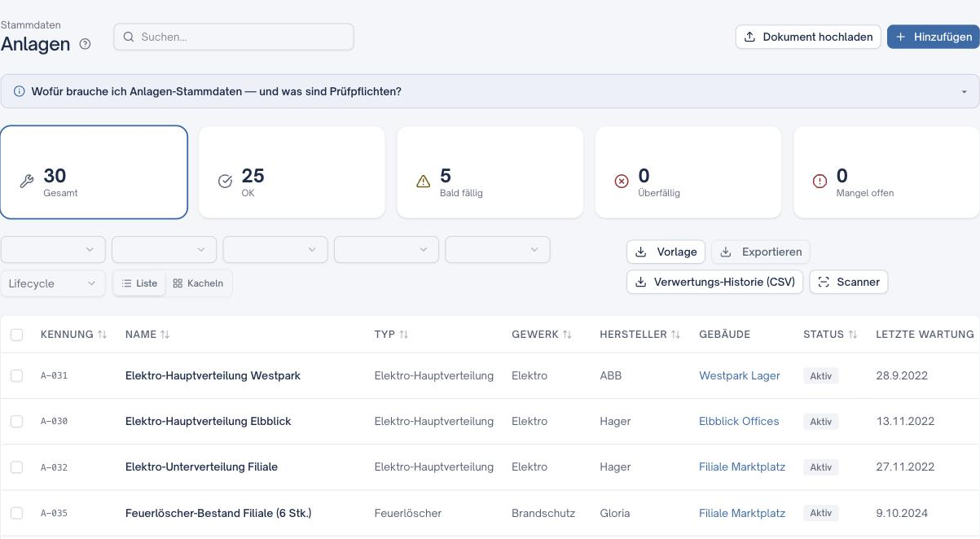980x539 pixels.
Task: Filter by the Mangel offen 0 card
Action: 887,172
